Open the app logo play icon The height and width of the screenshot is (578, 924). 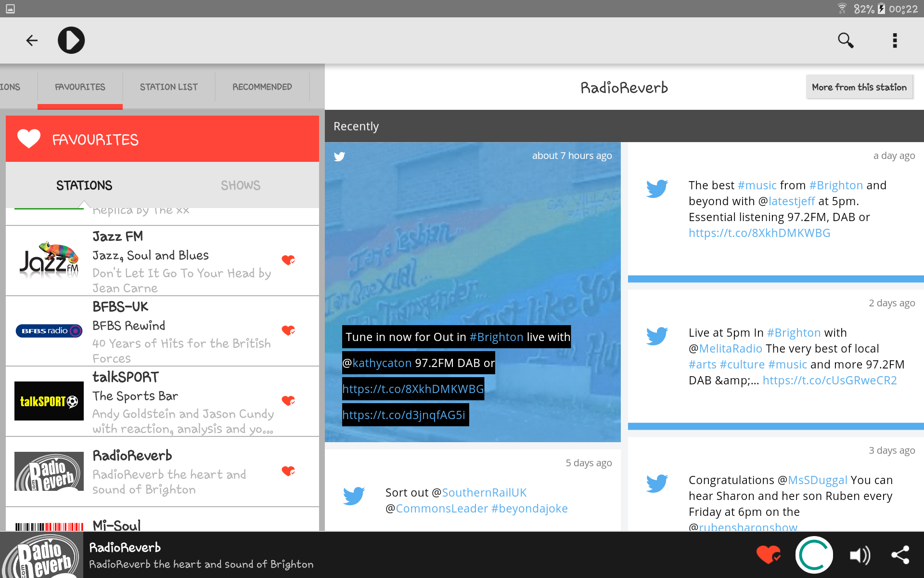pos(71,40)
